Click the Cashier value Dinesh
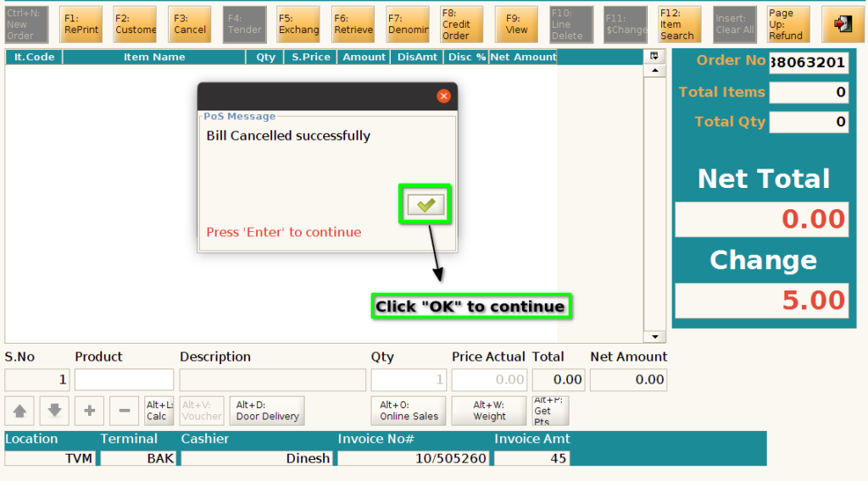The width and height of the screenshot is (868, 481). pos(257,458)
